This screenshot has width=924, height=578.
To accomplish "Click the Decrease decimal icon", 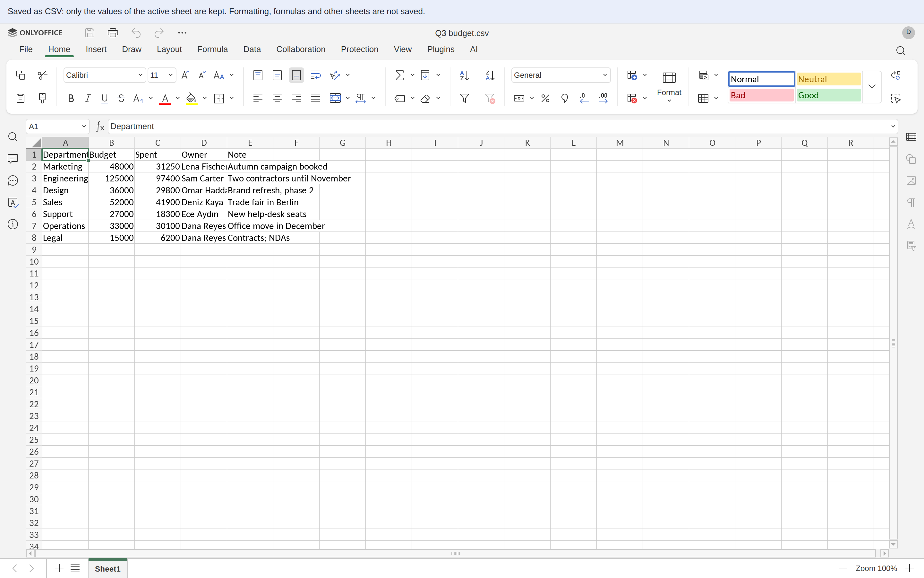I will [x=584, y=98].
